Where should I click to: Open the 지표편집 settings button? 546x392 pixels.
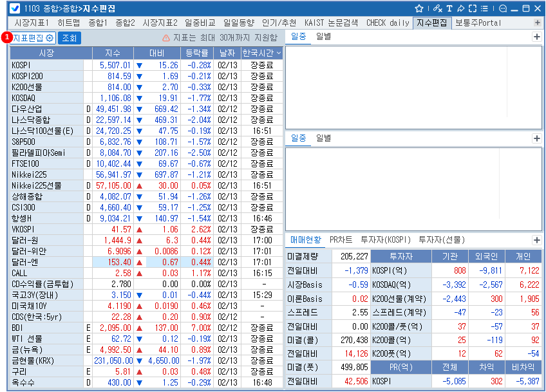pos(33,38)
